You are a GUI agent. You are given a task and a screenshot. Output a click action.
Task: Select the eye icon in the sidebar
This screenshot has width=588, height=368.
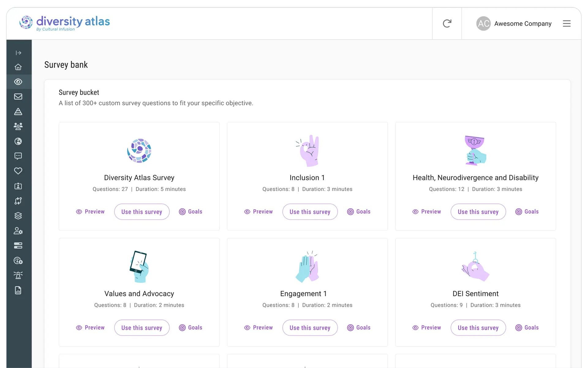(18, 82)
